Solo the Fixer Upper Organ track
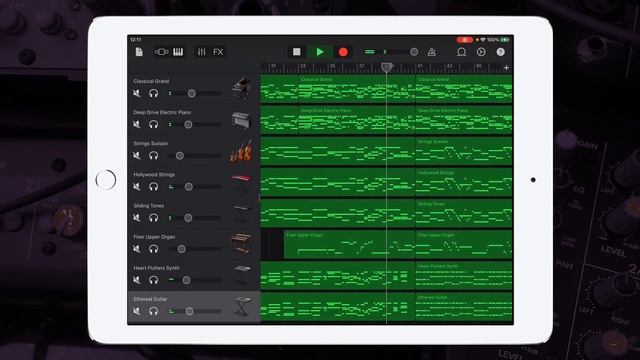Image resolution: width=640 pixels, height=360 pixels. click(x=153, y=249)
